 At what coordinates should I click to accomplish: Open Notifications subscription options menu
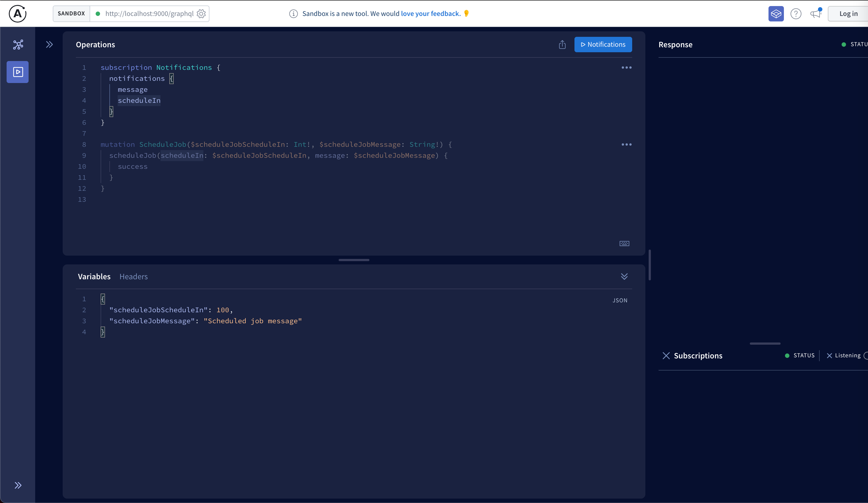pos(626,68)
